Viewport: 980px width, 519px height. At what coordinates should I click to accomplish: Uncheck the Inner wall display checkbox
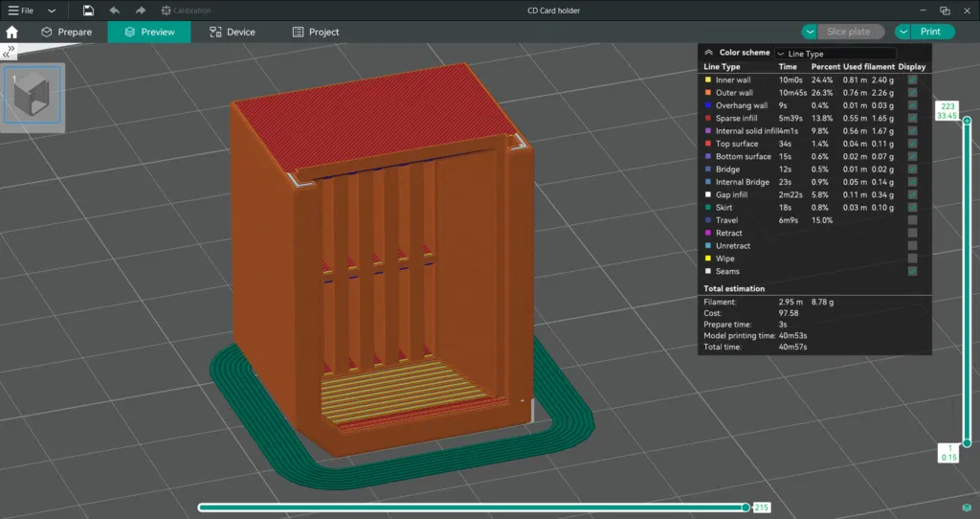click(912, 80)
